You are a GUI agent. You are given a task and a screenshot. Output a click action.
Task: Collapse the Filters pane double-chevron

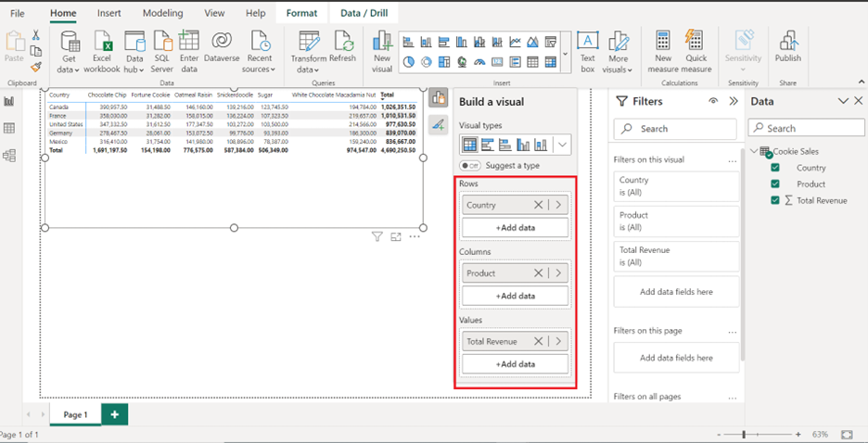(734, 101)
